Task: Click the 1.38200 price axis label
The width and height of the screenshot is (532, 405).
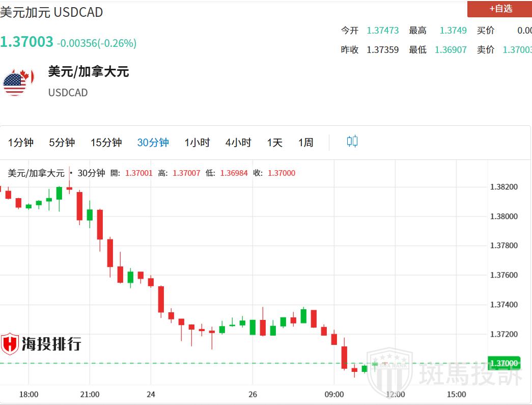Action: pyautogui.click(x=503, y=187)
